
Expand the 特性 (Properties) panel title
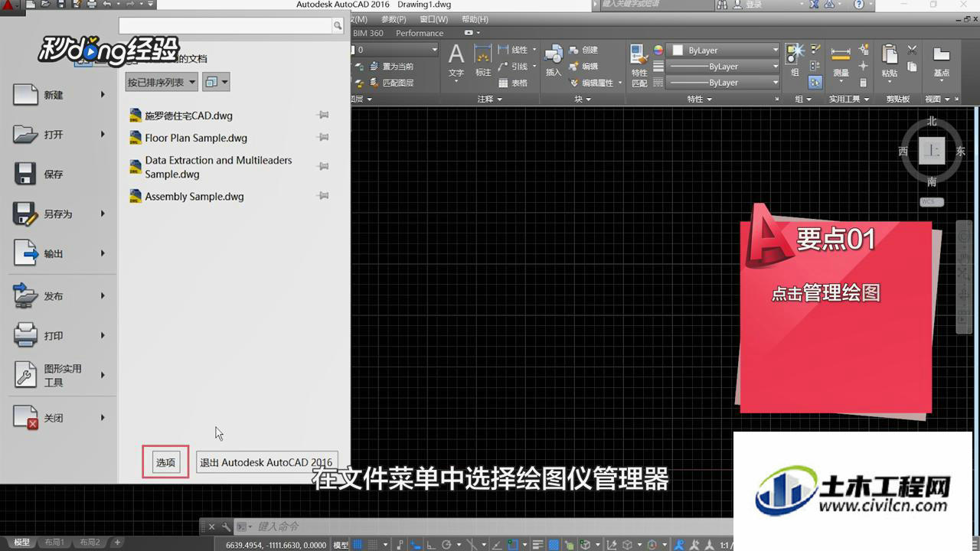(700, 99)
